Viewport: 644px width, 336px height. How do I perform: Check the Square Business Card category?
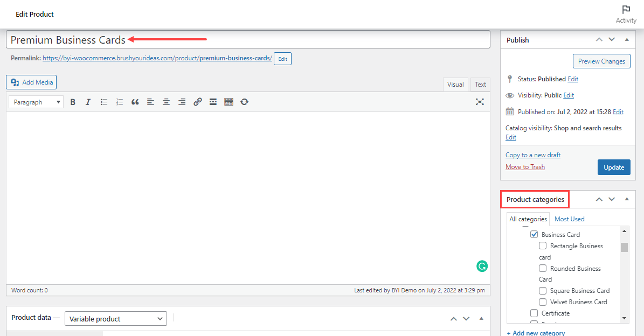pyautogui.click(x=543, y=290)
